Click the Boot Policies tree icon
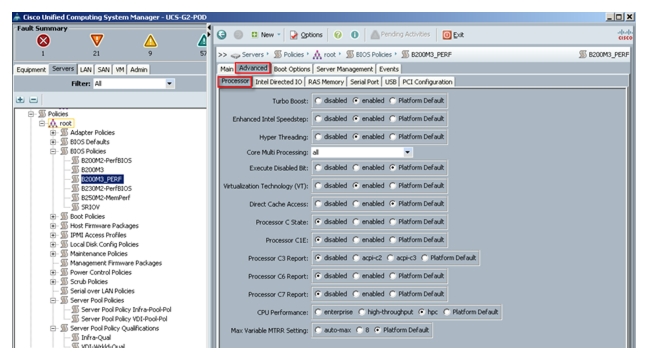 pyautogui.click(x=64, y=217)
